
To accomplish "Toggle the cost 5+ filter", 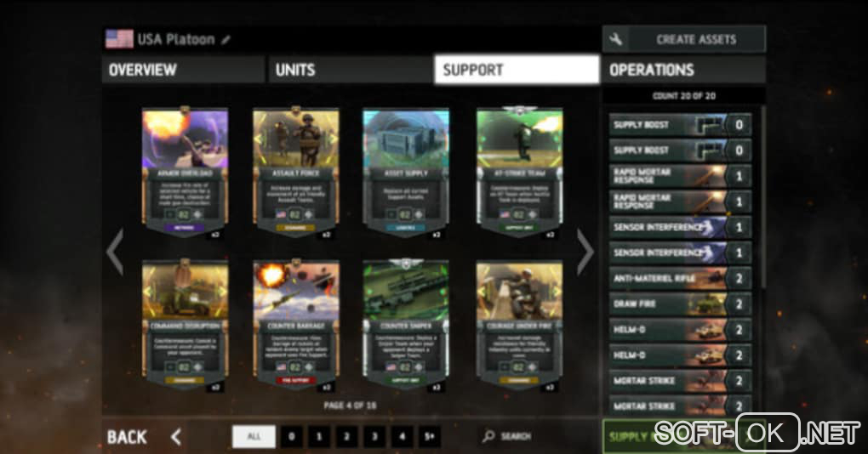I will point(430,436).
